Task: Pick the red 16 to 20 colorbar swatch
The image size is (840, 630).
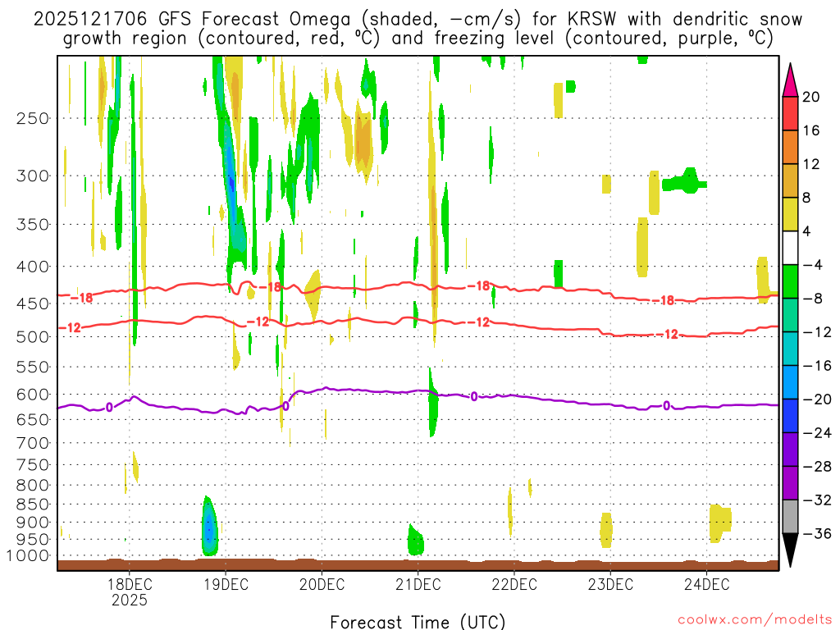Action: (790, 113)
